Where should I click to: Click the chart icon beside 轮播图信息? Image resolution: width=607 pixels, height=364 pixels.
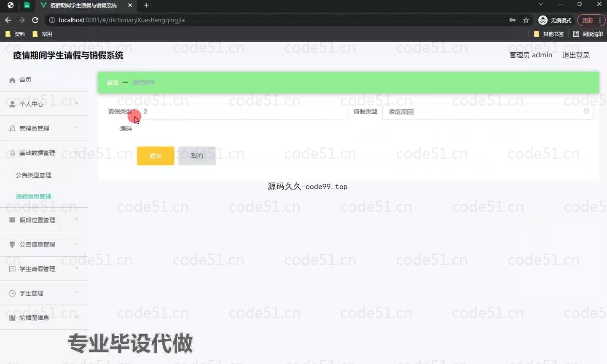pyautogui.click(x=12, y=318)
